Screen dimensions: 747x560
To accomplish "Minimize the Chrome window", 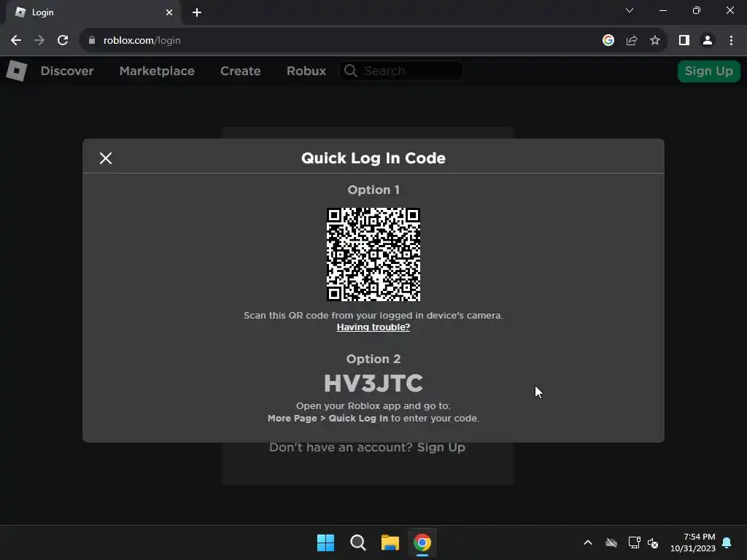I will pyautogui.click(x=663, y=10).
